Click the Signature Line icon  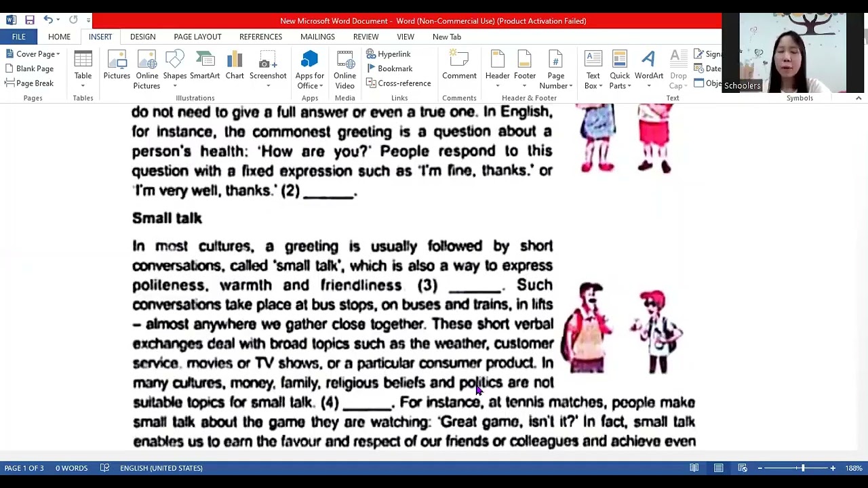click(x=699, y=54)
